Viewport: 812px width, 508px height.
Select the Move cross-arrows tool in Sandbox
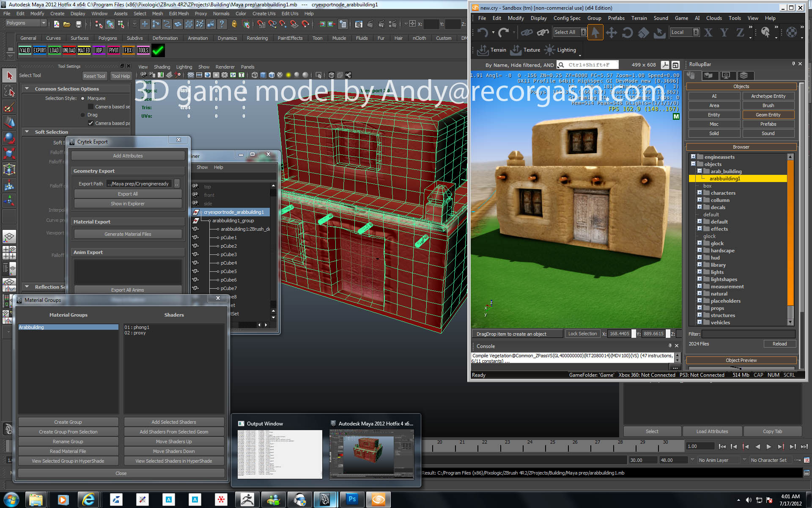coord(611,32)
